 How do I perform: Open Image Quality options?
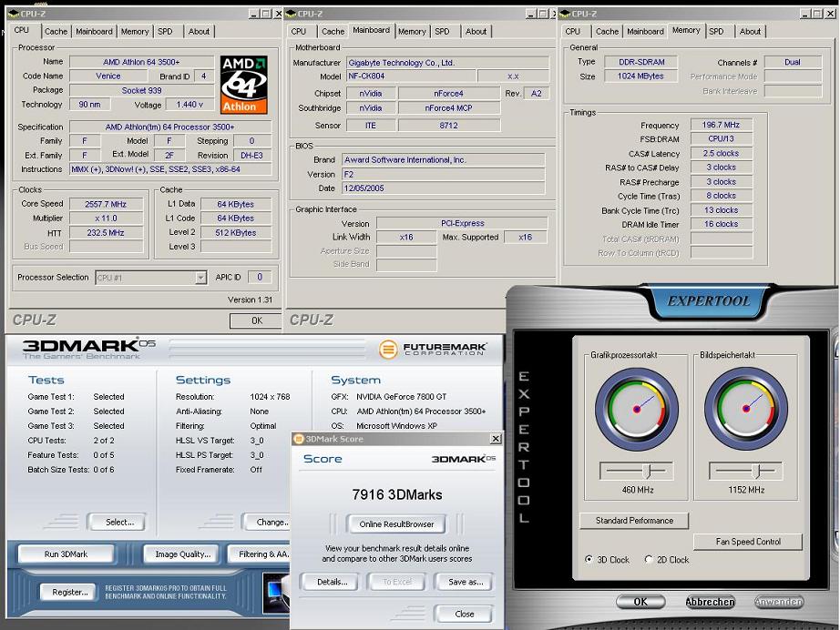(x=183, y=554)
